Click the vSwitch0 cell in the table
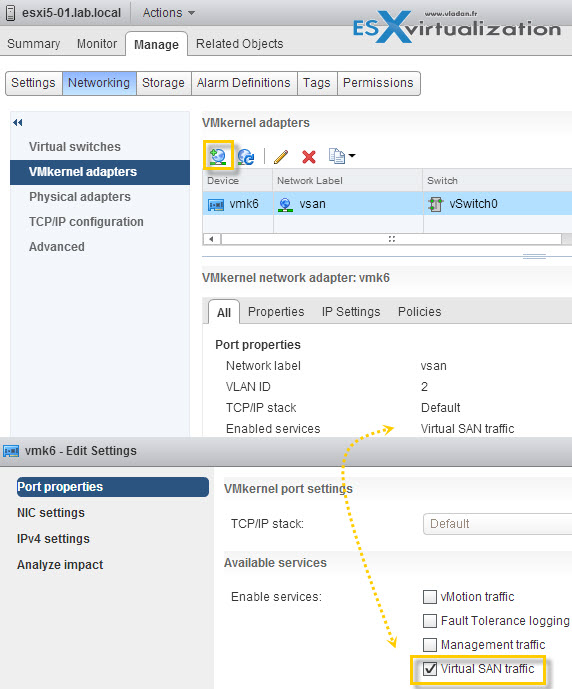The height and width of the screenshot is (689, 572). point(497,204)
